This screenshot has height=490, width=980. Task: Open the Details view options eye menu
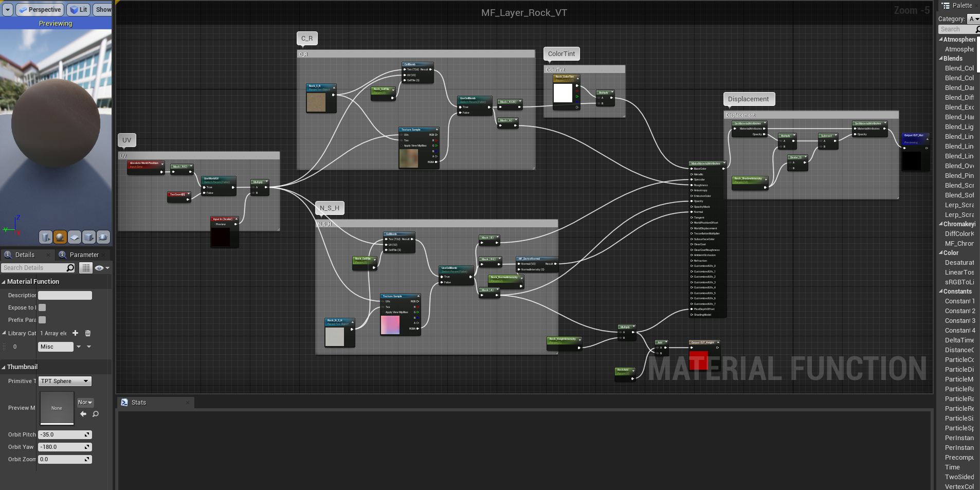[102, 268]
